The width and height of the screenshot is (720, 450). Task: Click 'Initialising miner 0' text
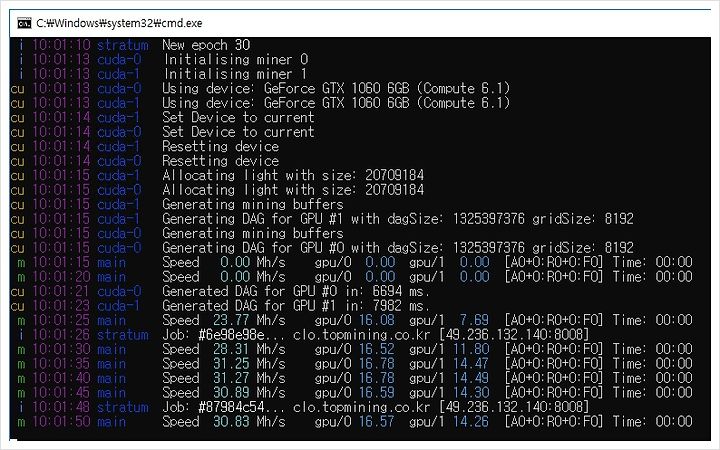(x=236, y=60)
